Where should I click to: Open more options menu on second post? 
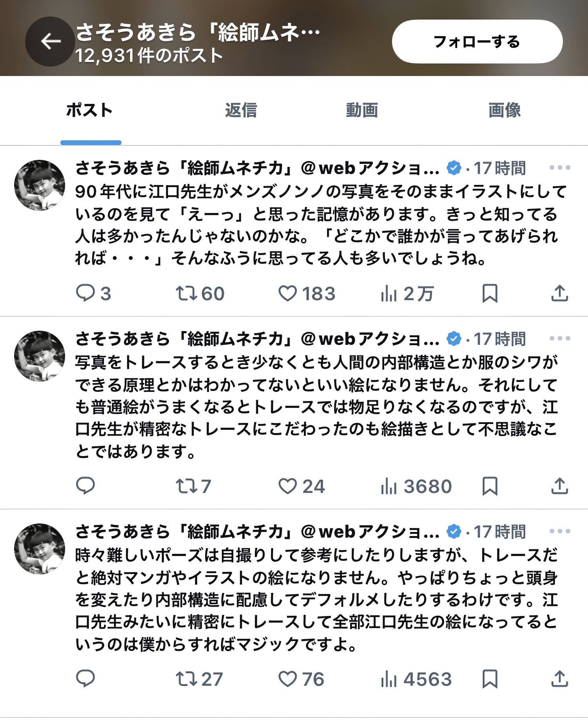coord(560,339)
